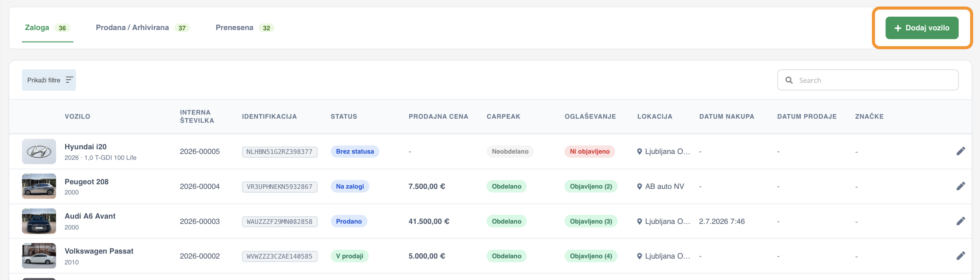The image size is (980, 280).
Task: Click the ZNAČKE column header
Action: pyautogui.click(x=869, y=116)
